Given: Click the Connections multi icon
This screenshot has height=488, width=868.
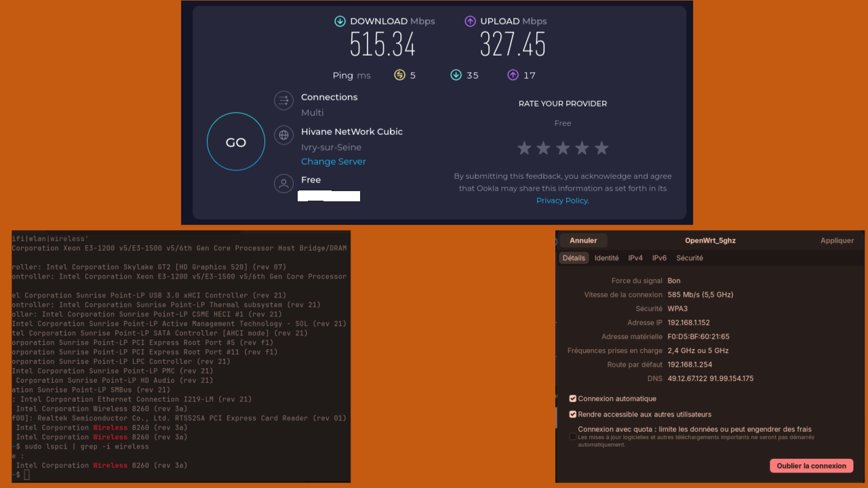Looking at the screenshot, I should click(283, 101).
